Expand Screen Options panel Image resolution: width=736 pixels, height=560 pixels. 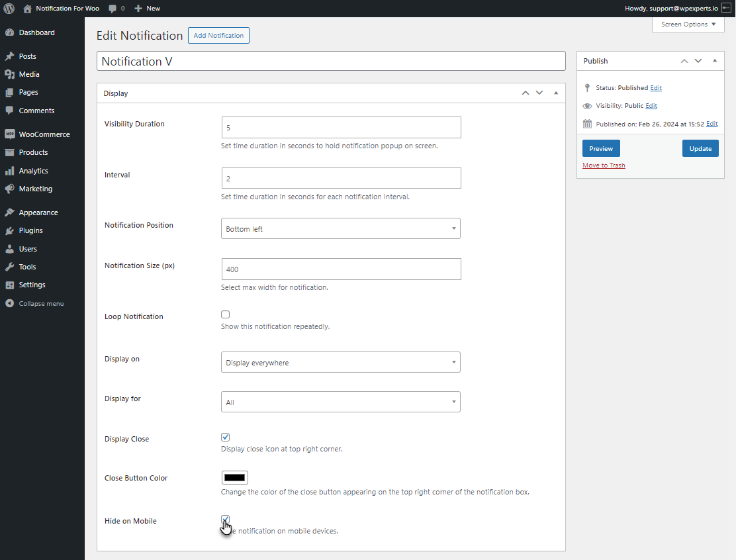point(688,24)
